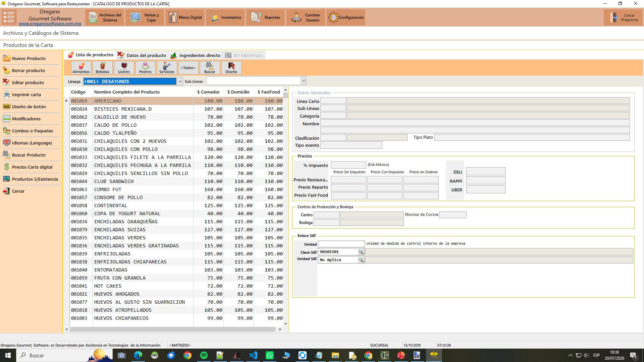Filter products by Bebidas category
This screenshot has width=644, height=362.
tap(102, 68)
